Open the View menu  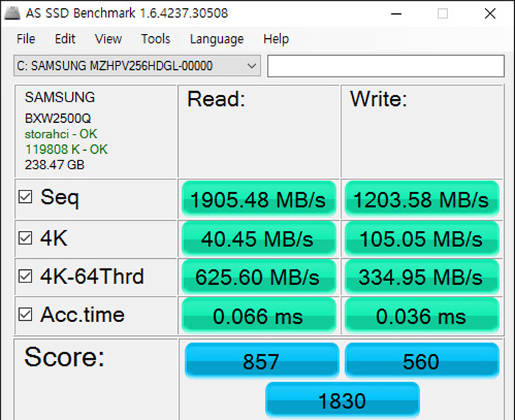coord(108,39)
